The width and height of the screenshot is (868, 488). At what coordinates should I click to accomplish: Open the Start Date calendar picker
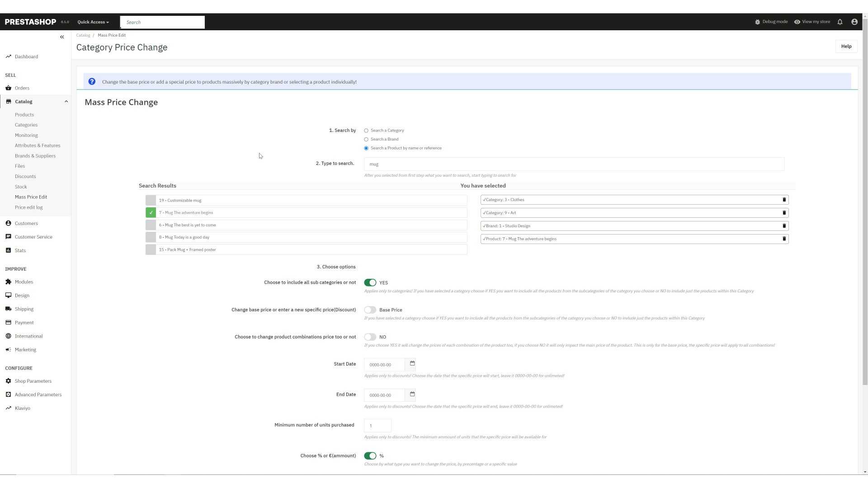click(x=412, y=364)
